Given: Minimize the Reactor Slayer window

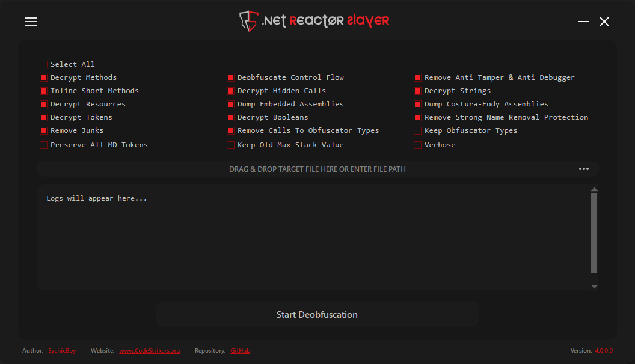Looking at the screenshot, I should point(583,22).
